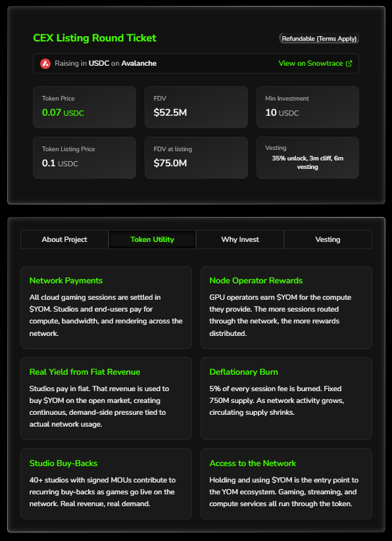
Task: Click the external link icon beside Snowtrace
Action: point(349,64)
